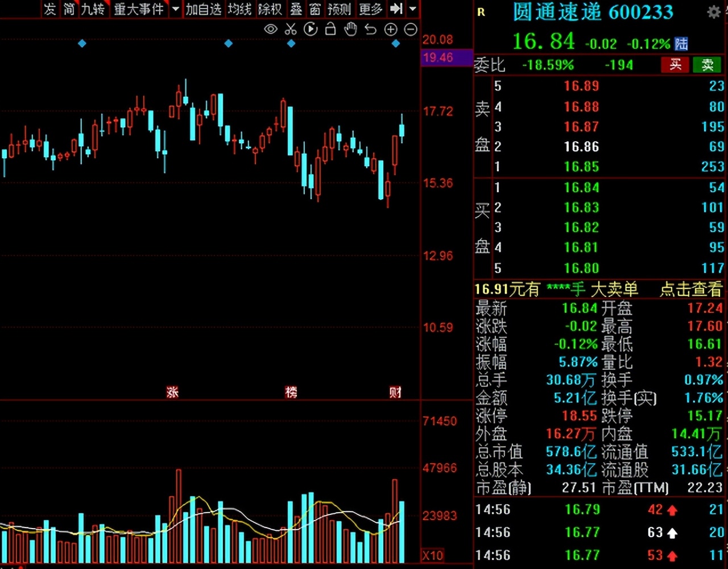Click the purple 19.46 price tag on axis
Screen dimensions: 728x569
(x=446, y=57)
